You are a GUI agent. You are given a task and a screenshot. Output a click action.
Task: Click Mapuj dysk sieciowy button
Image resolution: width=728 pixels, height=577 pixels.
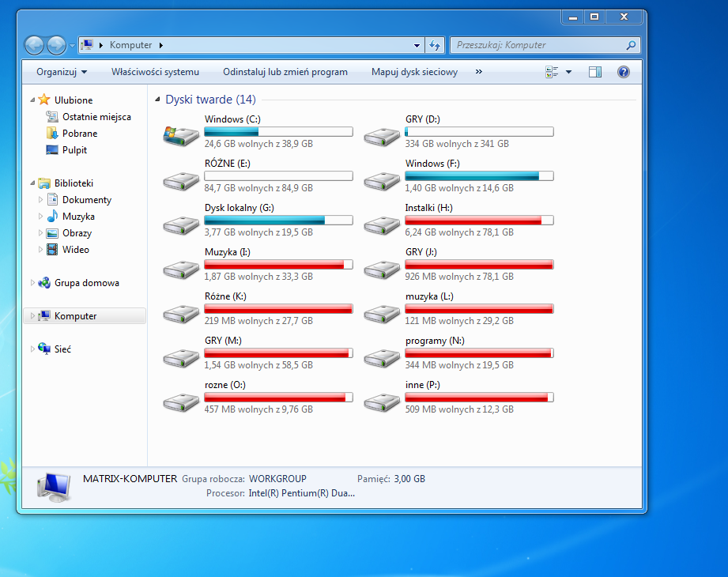point(414,72)
